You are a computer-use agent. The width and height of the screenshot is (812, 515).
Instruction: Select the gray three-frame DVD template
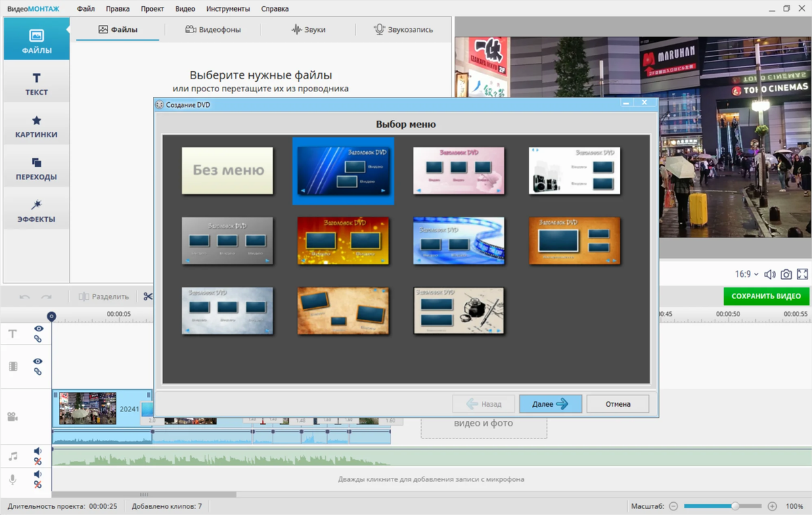227,241
